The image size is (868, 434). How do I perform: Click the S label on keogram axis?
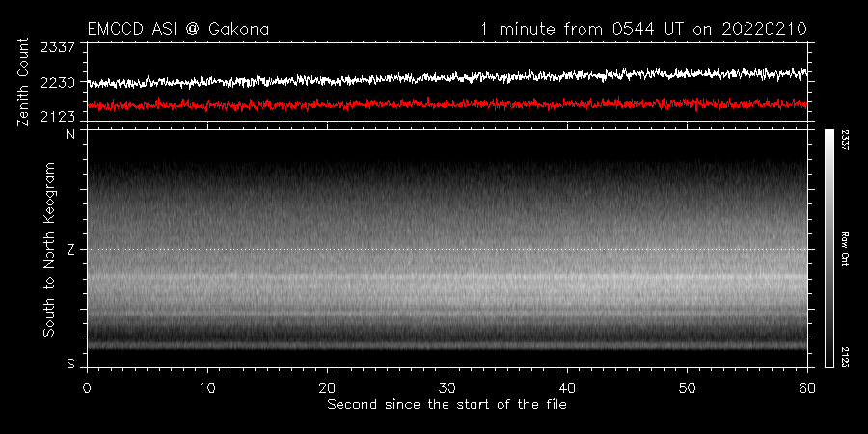pyautogui.click(x=70, y=364)
